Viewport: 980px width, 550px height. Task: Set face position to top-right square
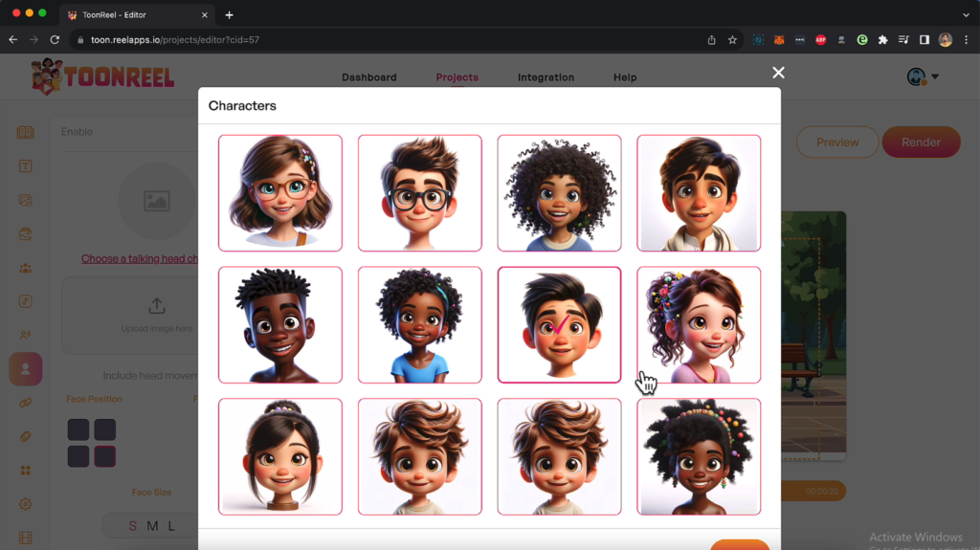(x=104, y=430)
